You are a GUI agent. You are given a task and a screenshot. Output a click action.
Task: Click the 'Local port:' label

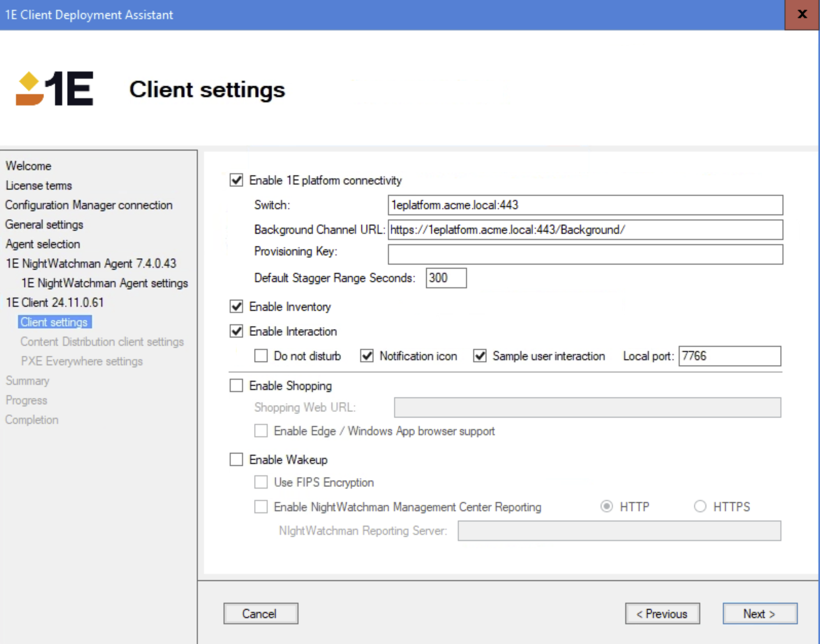[649, 356]
